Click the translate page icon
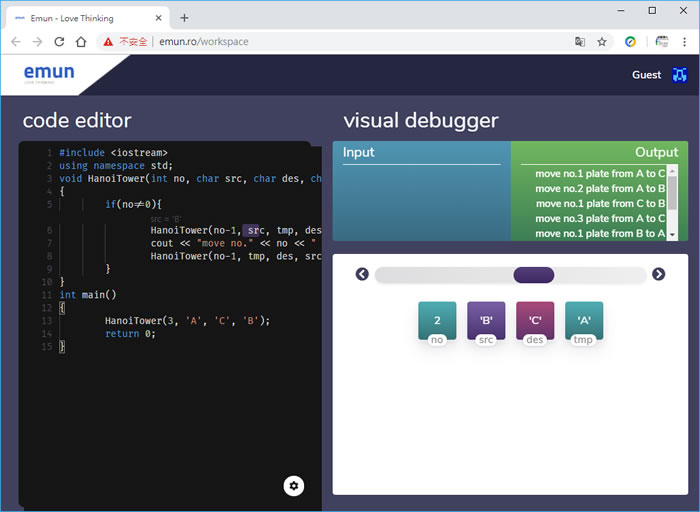The image size is (700, 512). coord(579,42)
